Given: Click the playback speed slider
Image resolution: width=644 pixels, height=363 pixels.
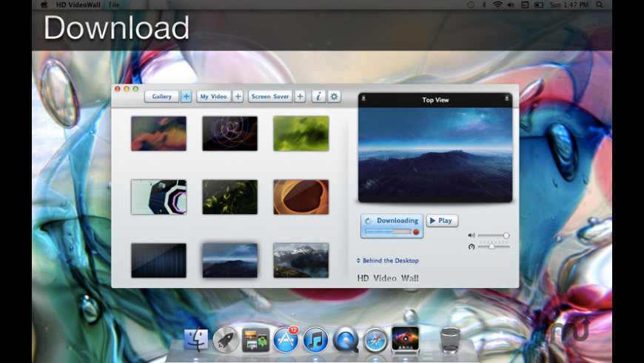Looking at the screenshot, I should [494, 246].
